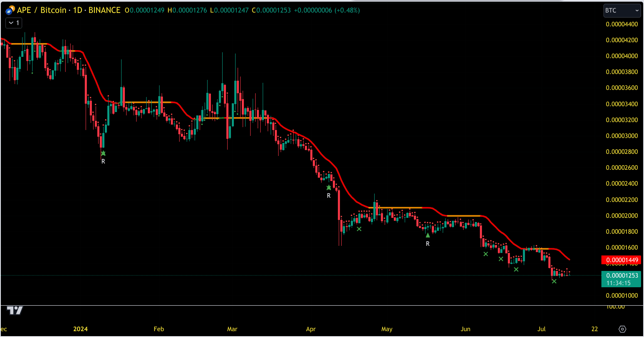Click the Feb label on time axis
The image size is (644, 337).
pos(159,329)
